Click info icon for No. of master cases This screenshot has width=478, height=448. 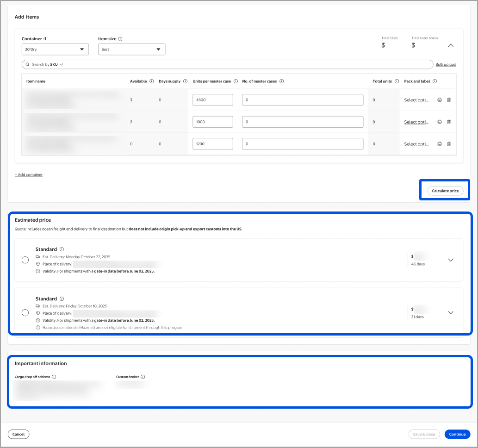coord(282,81)
